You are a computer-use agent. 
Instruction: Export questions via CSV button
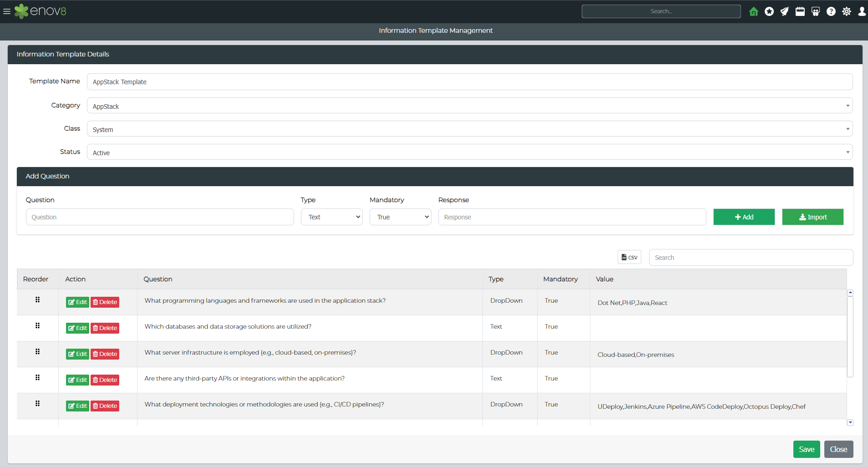pyautogui.click(x=629, y=257)
